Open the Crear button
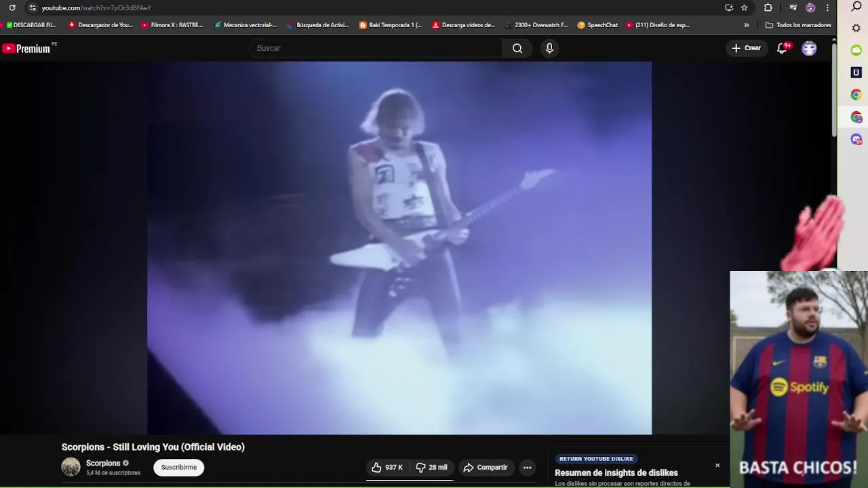Viewport: 868px width, 488px height. pyautogui.click(x=747, y=48)
